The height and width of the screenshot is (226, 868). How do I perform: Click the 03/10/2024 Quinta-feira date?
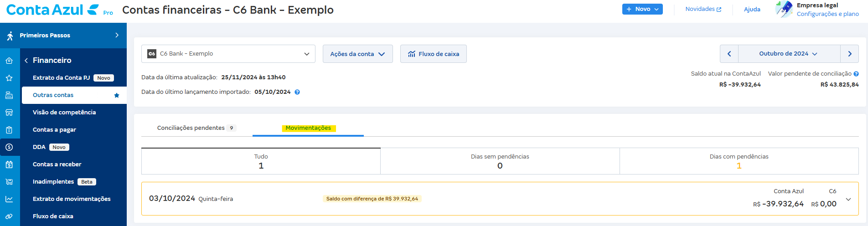point(191,199)
